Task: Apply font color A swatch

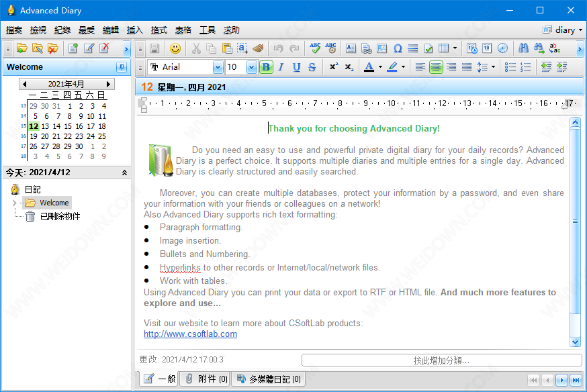Action: tap(369, 67)
